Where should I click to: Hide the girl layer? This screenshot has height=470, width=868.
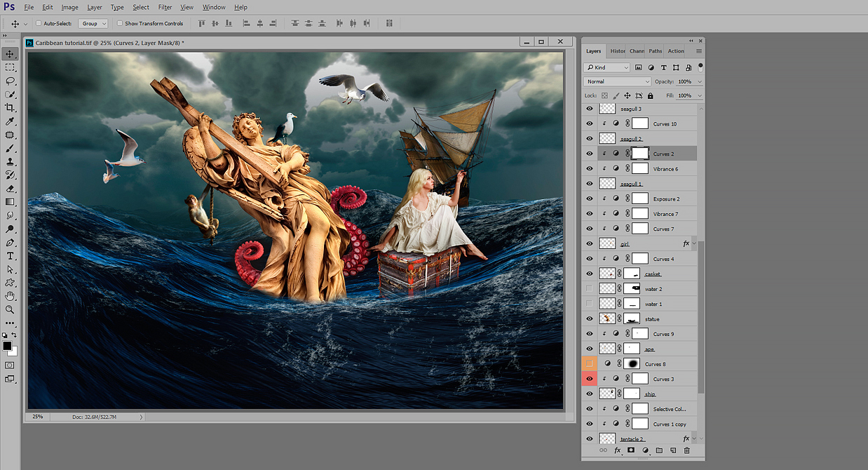(589, 244)
